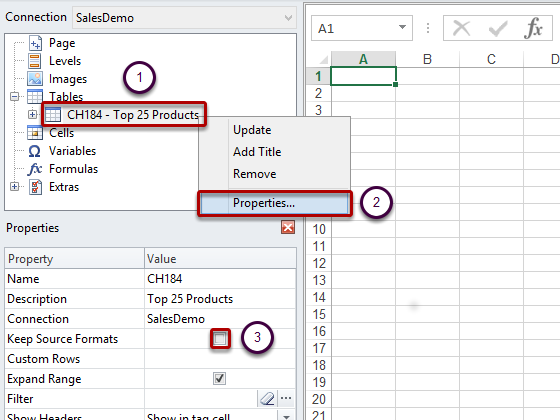Choose Properties... from the context menu
The image size is (560, 420).
coord(274,204)
